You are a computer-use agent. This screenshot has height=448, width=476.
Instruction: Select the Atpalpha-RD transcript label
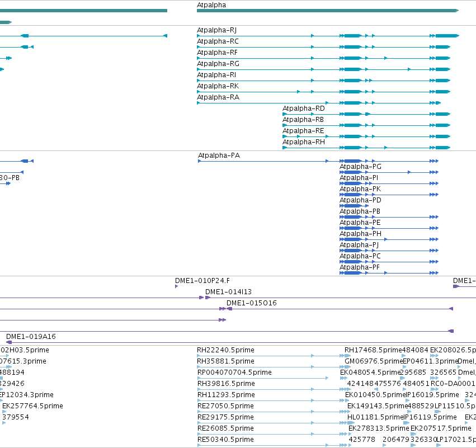click(304, 109)
